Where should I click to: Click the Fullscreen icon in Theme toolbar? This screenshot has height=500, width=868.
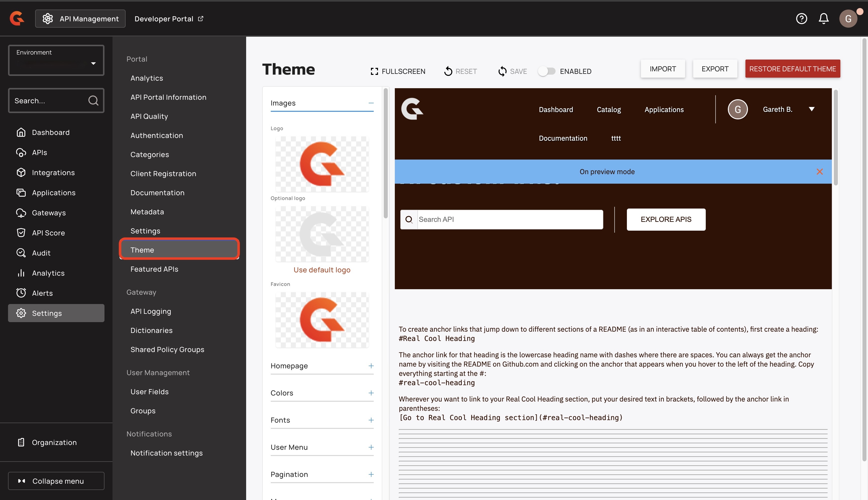point(374,71)
